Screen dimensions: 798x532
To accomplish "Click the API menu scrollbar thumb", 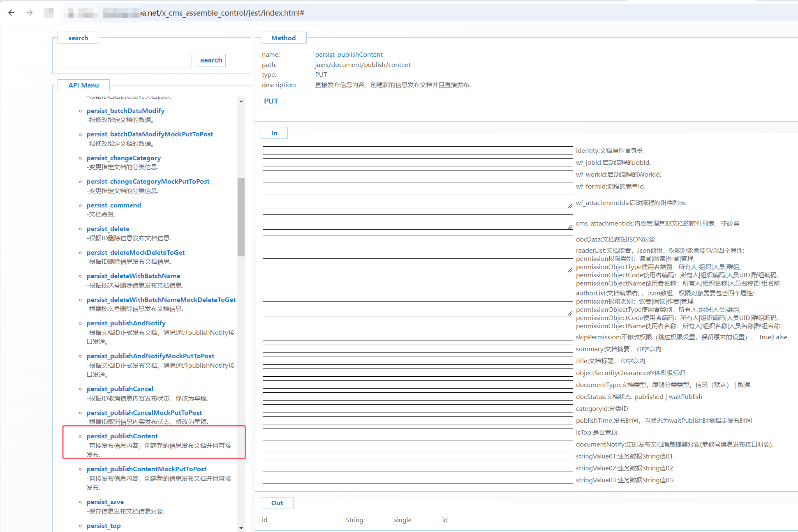I will 241,217.
